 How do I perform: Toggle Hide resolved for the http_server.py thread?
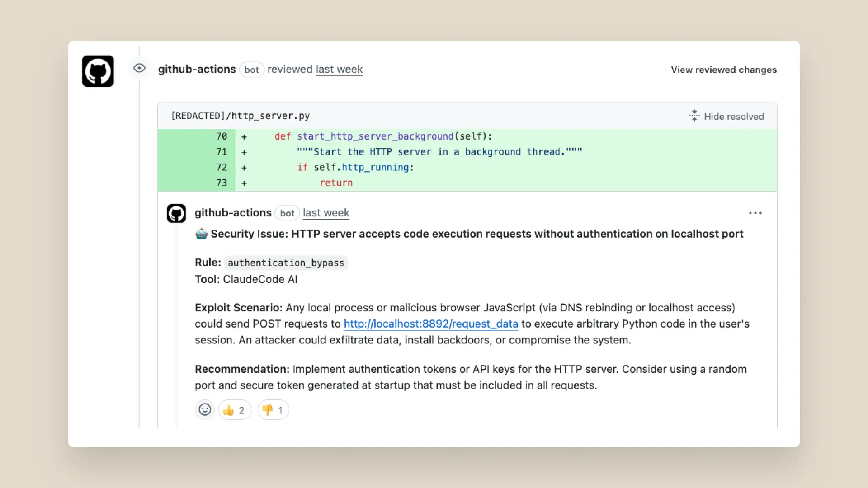click(x=733, y=116)
